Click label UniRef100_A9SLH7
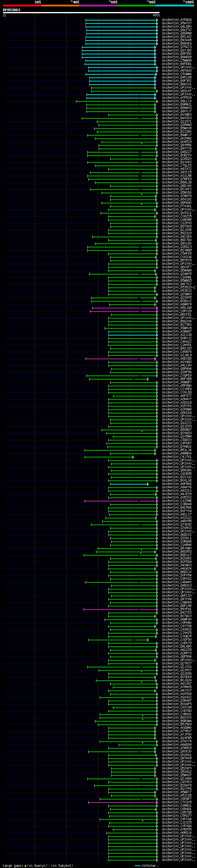The width and height of the screenshot is (197, 868). tap(176, 91)
